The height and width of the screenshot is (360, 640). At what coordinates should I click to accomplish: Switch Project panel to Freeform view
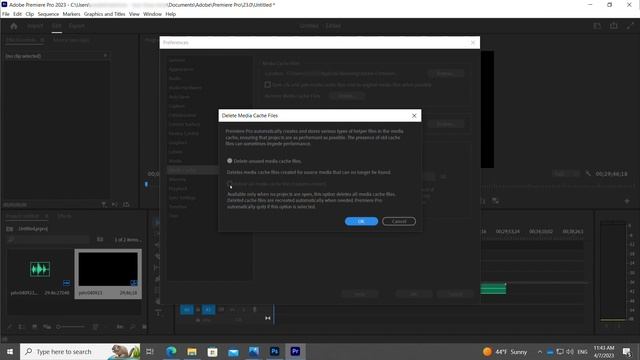47,327
